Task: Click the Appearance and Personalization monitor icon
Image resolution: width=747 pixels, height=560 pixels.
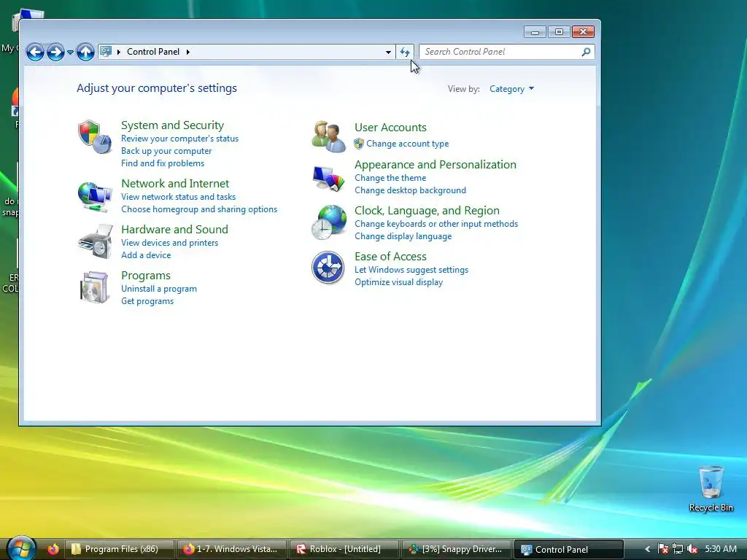Action: coord(328,178)
